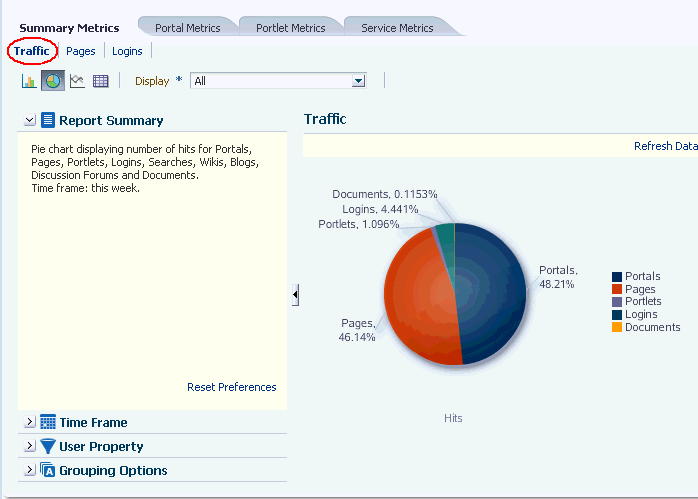Open the Display dropdown arrow
The height and width of the screenshot is (499, 698).
pos(358,81)
